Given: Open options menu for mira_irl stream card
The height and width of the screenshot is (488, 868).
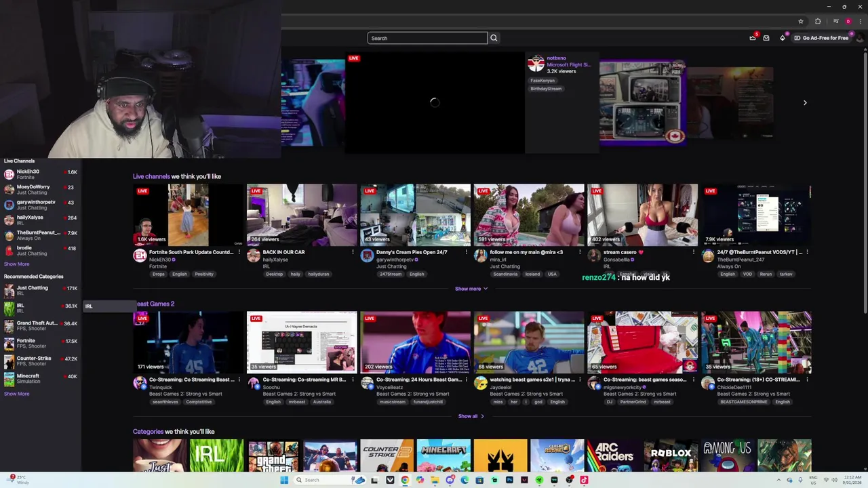Looking at the screenshot, I should point(580,252).
